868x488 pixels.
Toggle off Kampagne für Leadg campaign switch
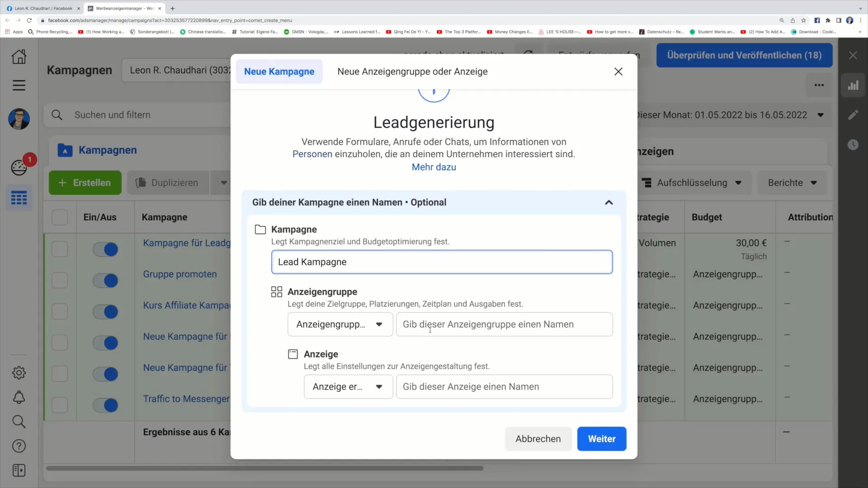coord(105,249)
